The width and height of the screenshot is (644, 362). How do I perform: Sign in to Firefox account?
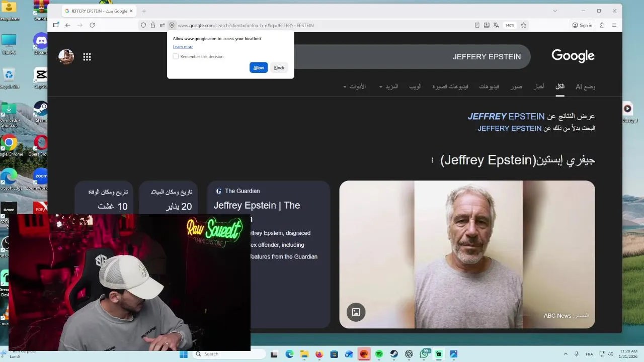[x=582, y=25]
